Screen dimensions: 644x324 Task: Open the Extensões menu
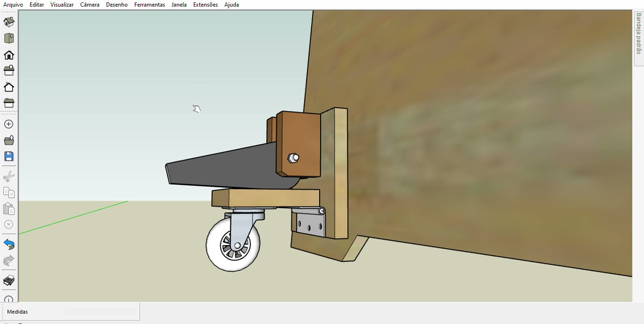[205, 5]
